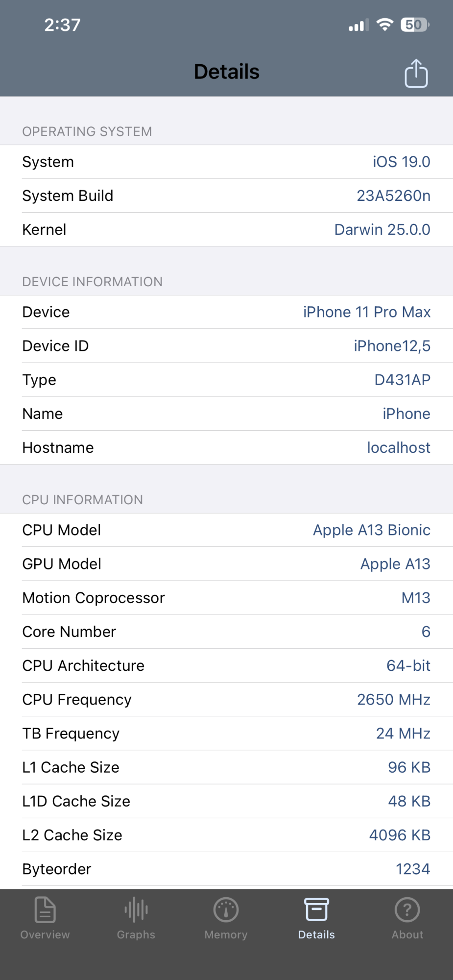
Task: Tap the Details page title
Action: pos(226,72)
